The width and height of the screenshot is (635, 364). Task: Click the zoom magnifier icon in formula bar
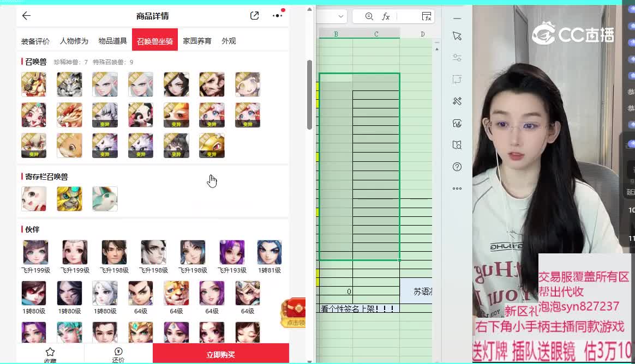point(369,16)
